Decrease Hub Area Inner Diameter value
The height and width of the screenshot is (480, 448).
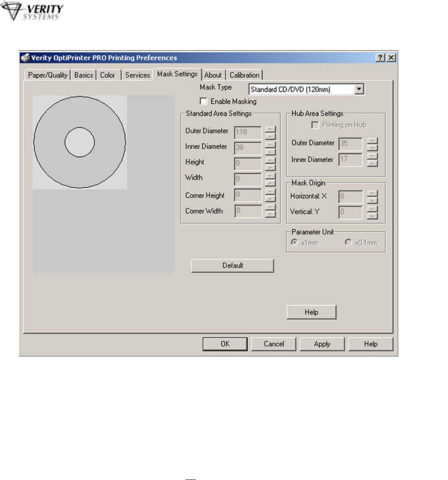point(372,164)
